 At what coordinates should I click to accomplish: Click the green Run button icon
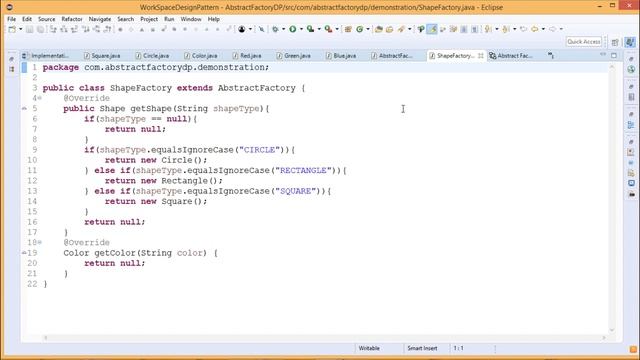[293, 29]
